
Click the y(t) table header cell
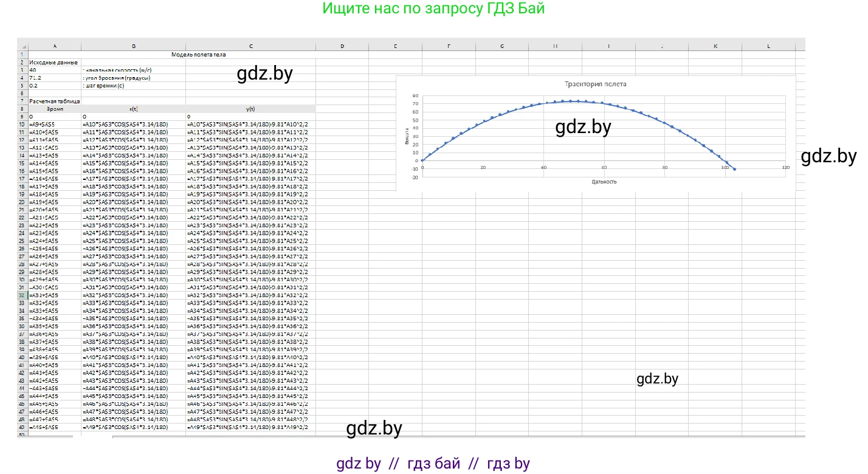pyautogui.click(x=250, y=109)
